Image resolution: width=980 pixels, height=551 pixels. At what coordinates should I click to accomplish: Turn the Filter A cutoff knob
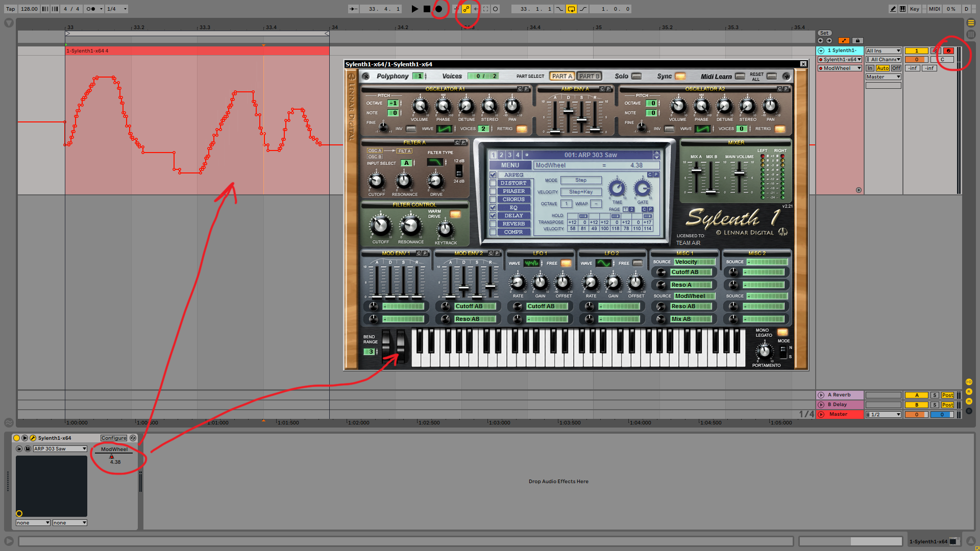coord(377,181)
